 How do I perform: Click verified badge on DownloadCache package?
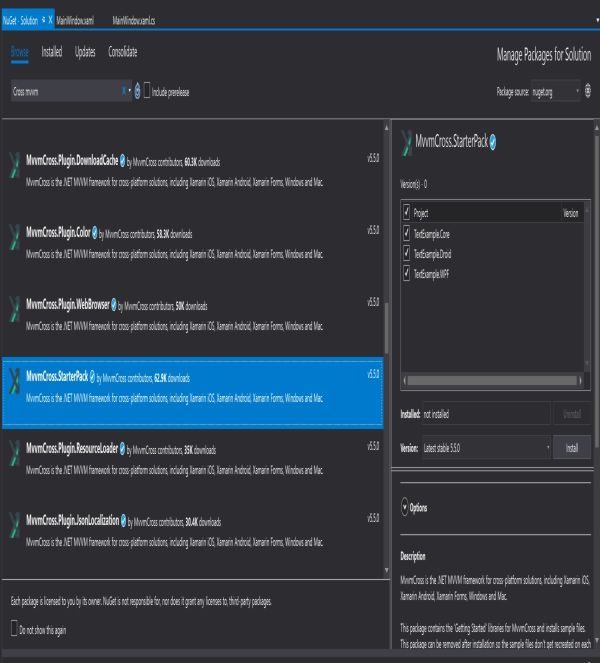click(122, 161)
